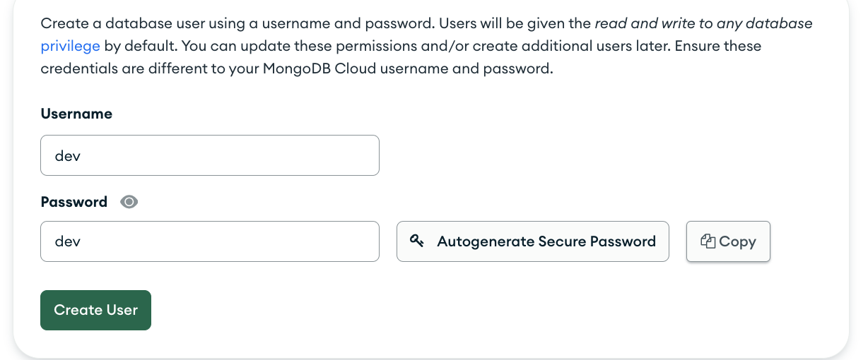Click the bold Password label
Screen dimensions: 868x360
coord(74,202)
